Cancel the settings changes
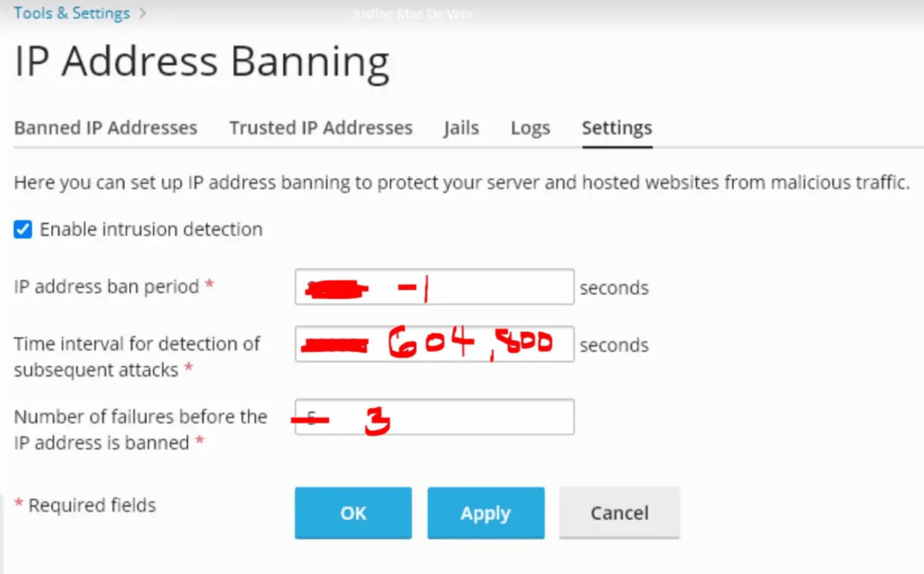This screenshot has height=574, width=924. [x=619, y=513]
